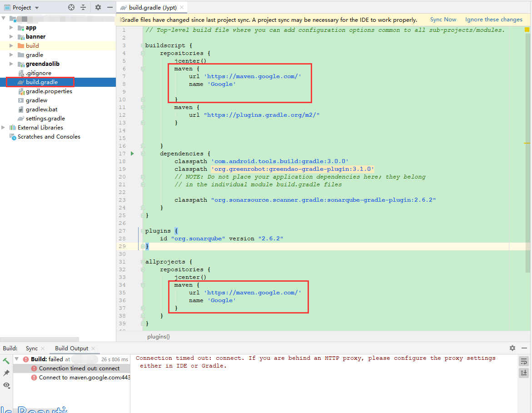Expand the app module in Project tree
This screenshot has width=532, height=413.
point(11,27)
